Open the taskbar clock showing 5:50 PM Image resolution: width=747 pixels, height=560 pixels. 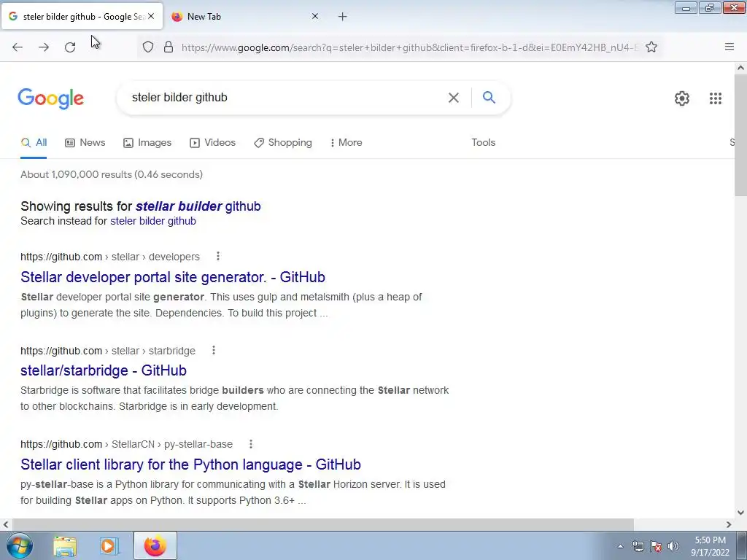pos(710,546)
